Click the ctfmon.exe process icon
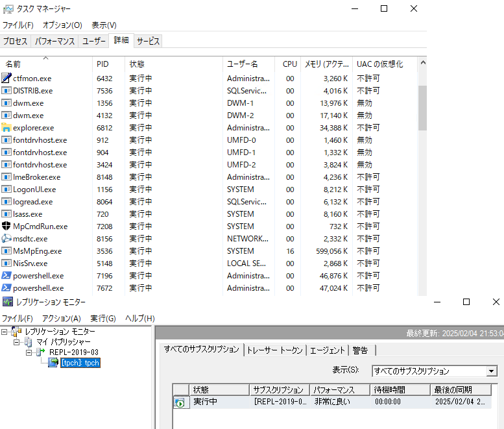Screen dimensions: 504x429 (x=6, y=78)
